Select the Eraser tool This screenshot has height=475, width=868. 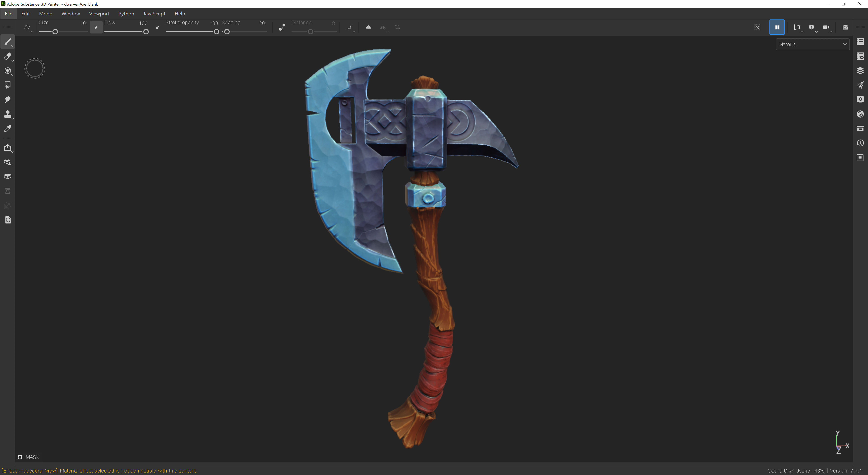[7, 56]
